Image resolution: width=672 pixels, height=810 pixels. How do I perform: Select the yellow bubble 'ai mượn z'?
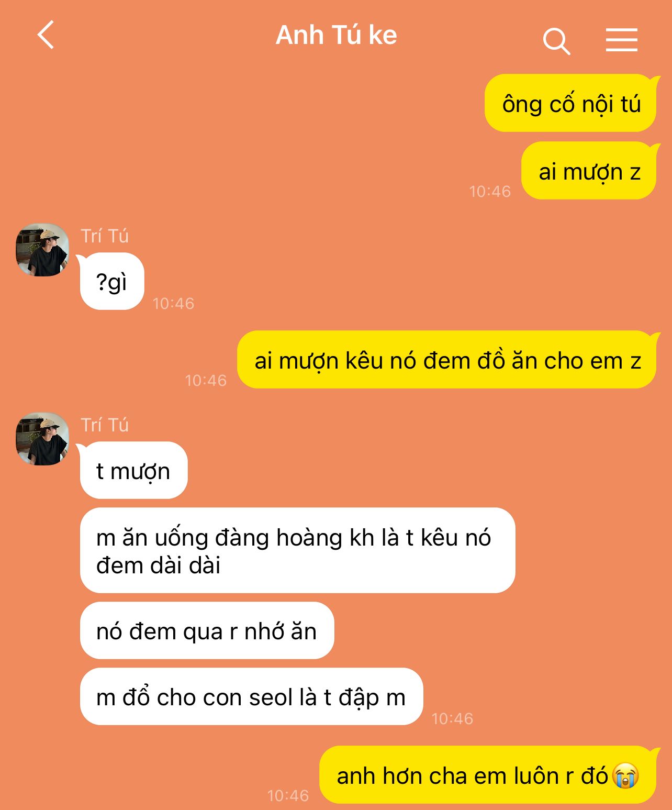click(589, 171)
